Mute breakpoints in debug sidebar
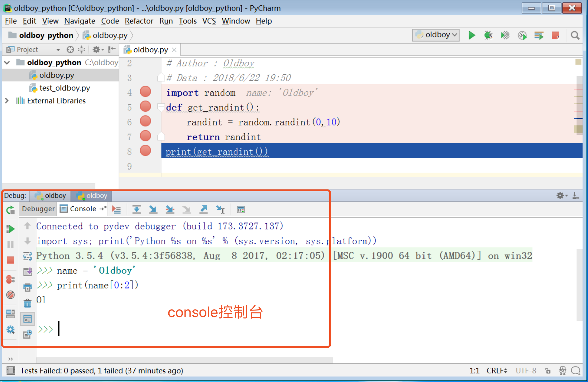This screenshot has height=382, width=588. tap(10, 295)
